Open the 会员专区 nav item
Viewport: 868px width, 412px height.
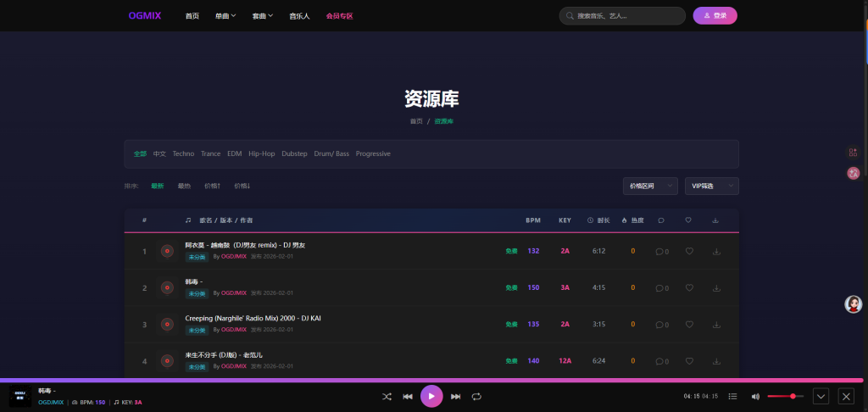[x=339, y=16]
